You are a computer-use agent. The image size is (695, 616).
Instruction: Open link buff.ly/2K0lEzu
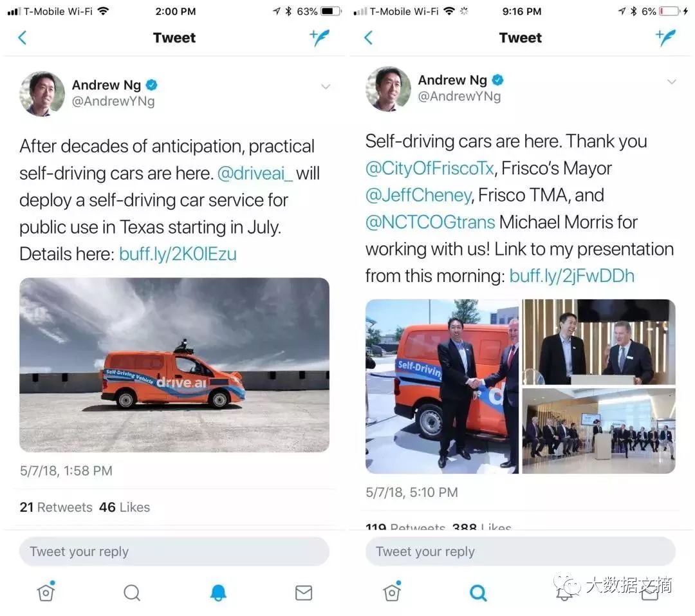pyautogui.click(x=178, y=254)
